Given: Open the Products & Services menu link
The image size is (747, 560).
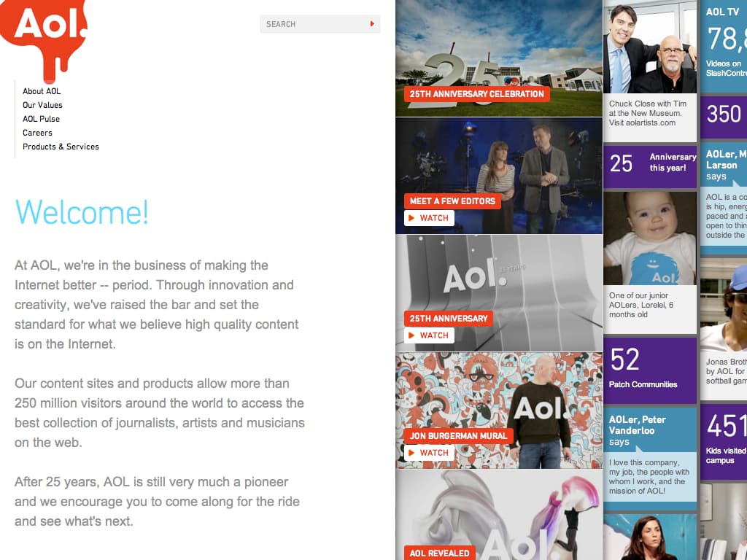Looking at the screenshot, I should coord(61,146).
